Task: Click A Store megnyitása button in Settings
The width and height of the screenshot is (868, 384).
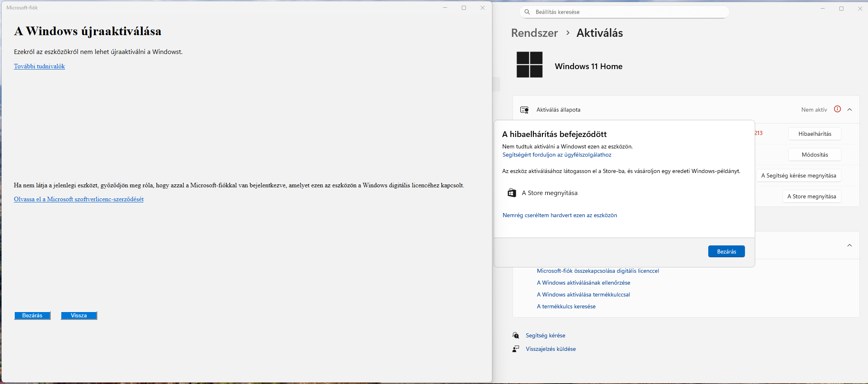Action: (812, 196)
